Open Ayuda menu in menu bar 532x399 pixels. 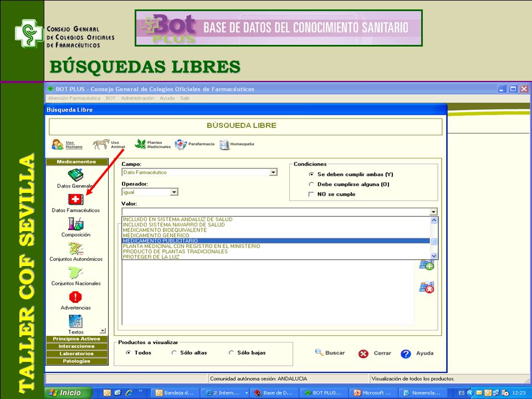[x=167, y=98]
